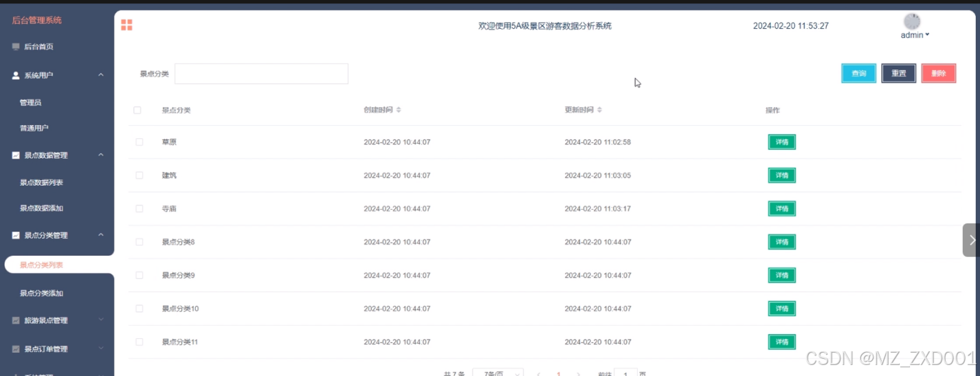The image size is (980, 376).
Task: Open the 景点数据添加 sidebar item
Action: tap(41, 208)
